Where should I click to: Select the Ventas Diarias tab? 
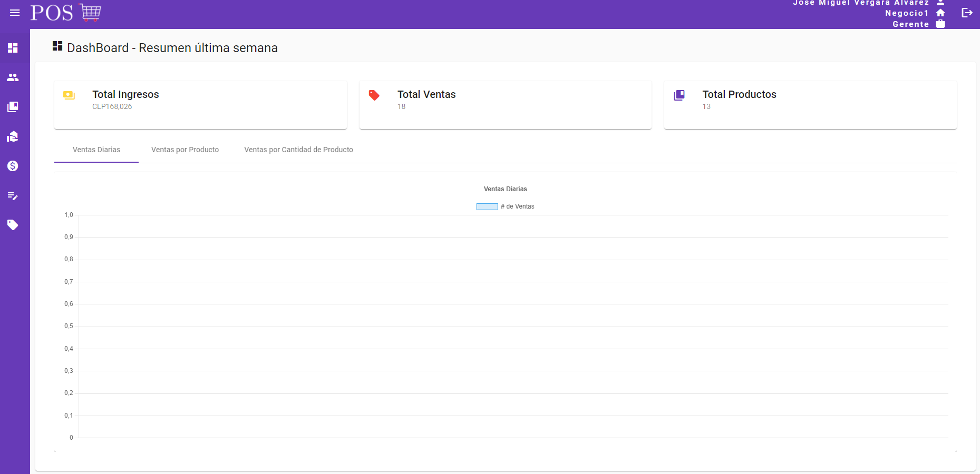tap(96, 150)
